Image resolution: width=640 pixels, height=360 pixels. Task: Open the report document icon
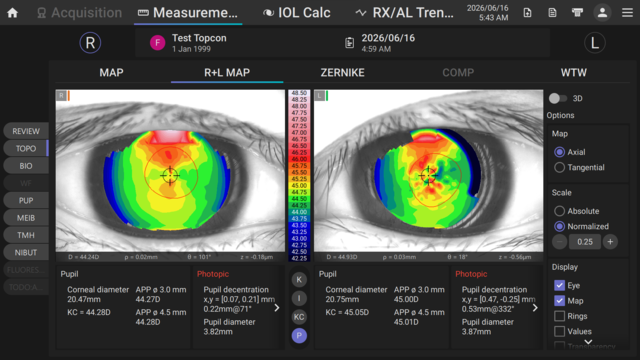[552, 13]
